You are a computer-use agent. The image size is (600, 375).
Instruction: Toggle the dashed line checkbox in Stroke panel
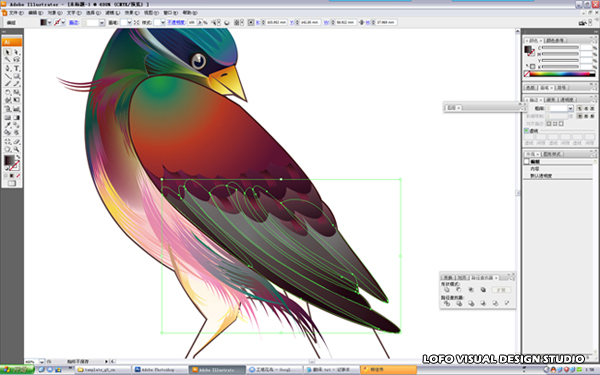tap(527, 131)
